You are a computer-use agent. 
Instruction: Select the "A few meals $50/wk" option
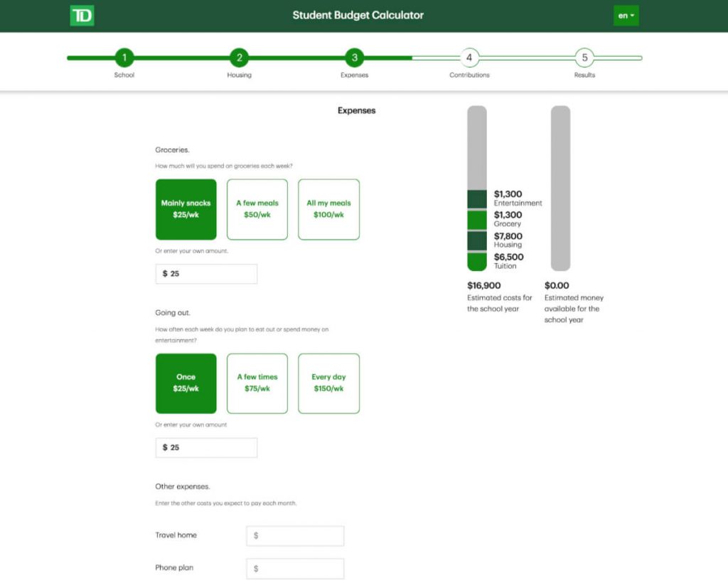[x=257, y=209]
